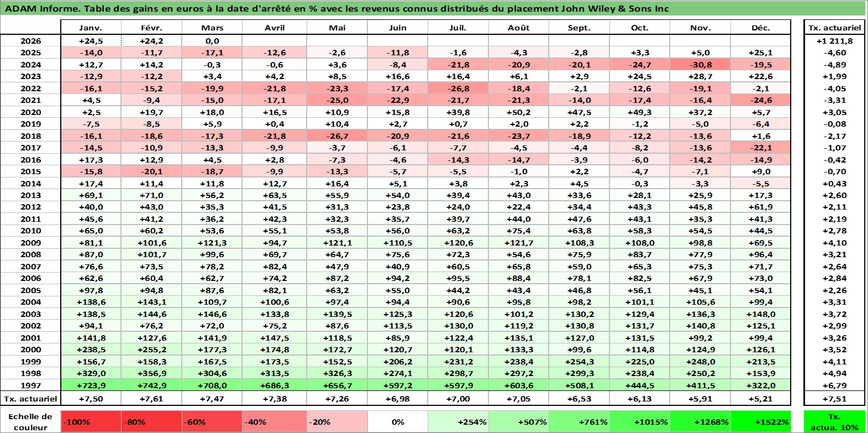Select the -22,1 cell for December 2017
868x433 pixels.
click(761, 148)
